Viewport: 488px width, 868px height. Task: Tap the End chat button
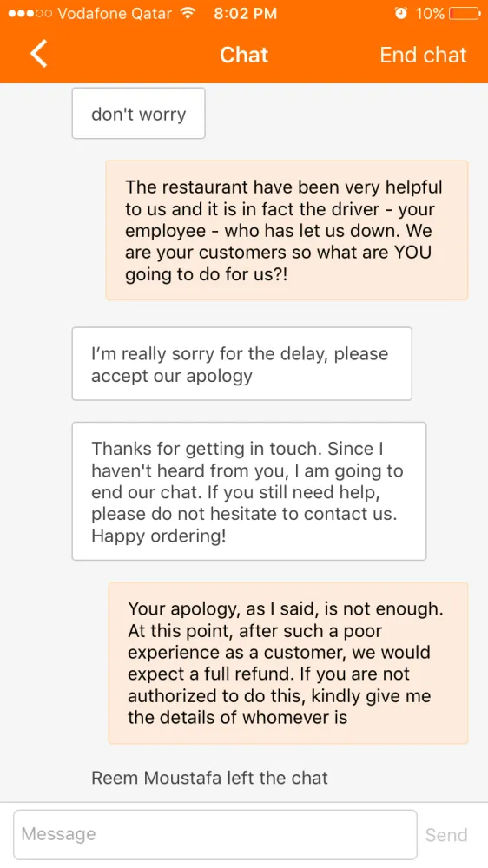click(x=423, y=55)
